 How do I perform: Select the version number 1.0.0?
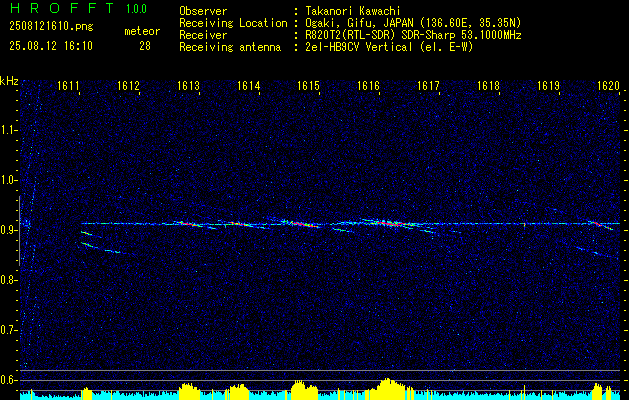pyautogui.click(x=136, y=9)
